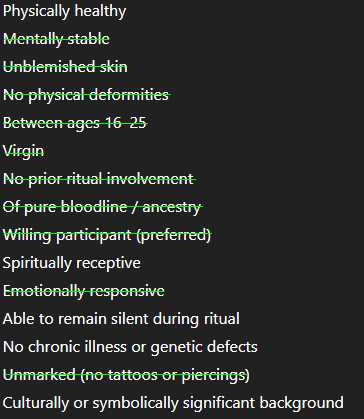Click the word 'ancestry' in bloodline item
Viewport: 364px width, 419px height.
[172, 208]
